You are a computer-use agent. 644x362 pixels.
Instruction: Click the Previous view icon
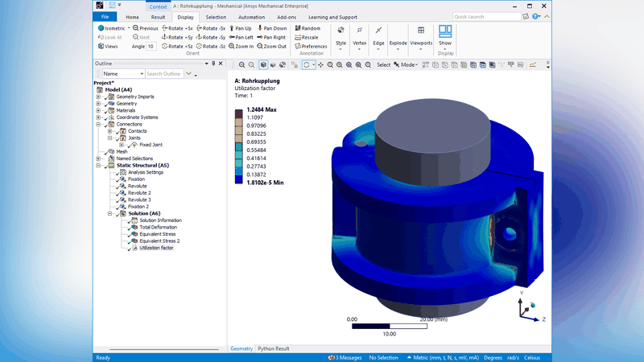pos(134,28)
